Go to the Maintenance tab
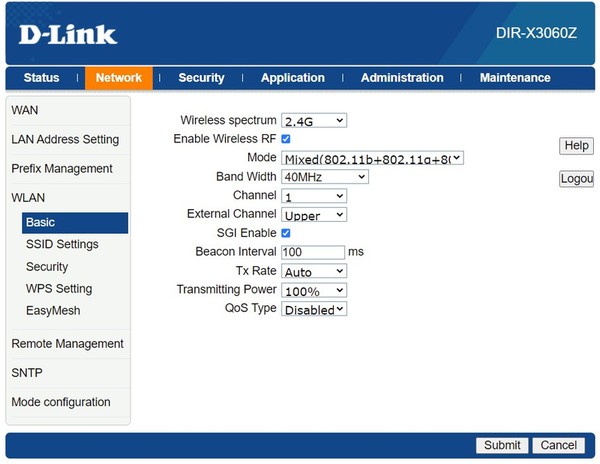This screenshot has width=600, height=464. click(514, 78)
